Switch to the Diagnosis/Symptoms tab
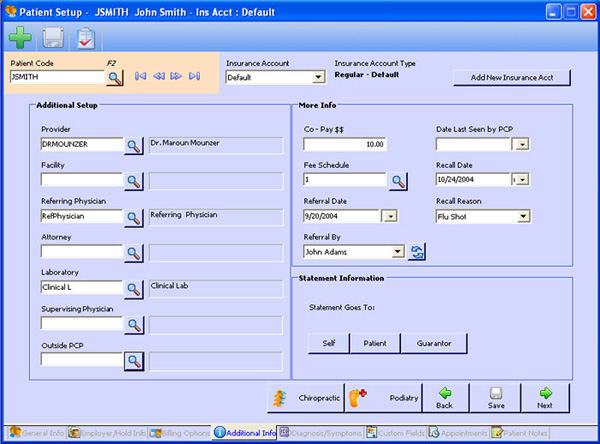This screenshot has width=600, height=444. (322, 433)
